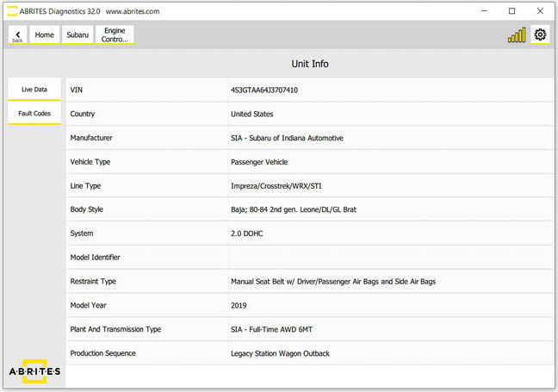Click the ABRITES app icon in title bar
The width and height of the screenshot is (558, 392).
(x=12, y=11)
